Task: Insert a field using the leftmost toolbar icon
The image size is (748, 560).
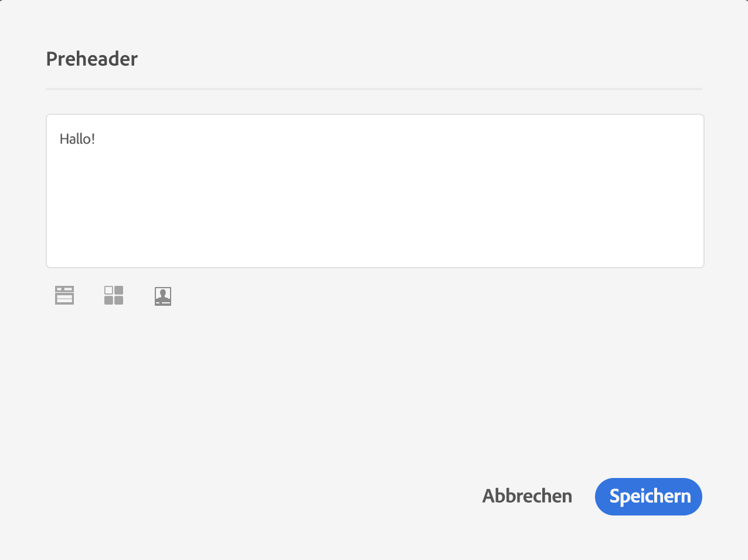Action: (x=64, y=295)
